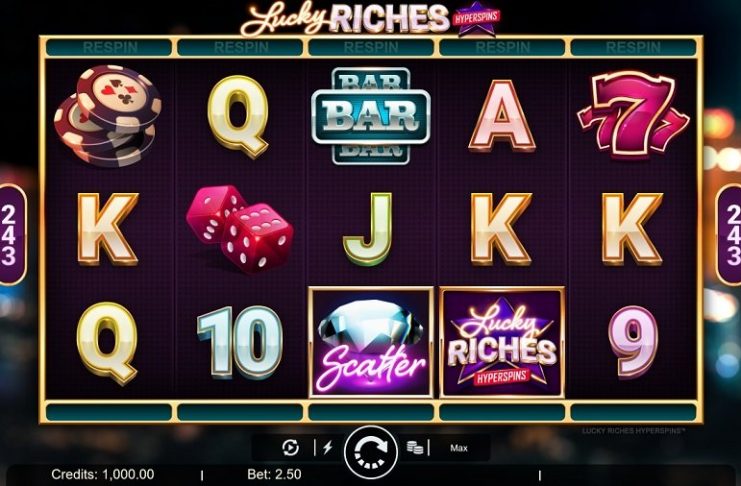Click the Respin button above the fifth reel

[x=633, y=47]
